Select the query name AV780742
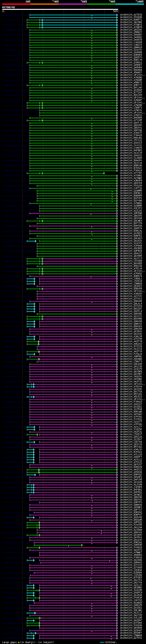The height and width of the screenshot is (644, 146). (8, 8)
